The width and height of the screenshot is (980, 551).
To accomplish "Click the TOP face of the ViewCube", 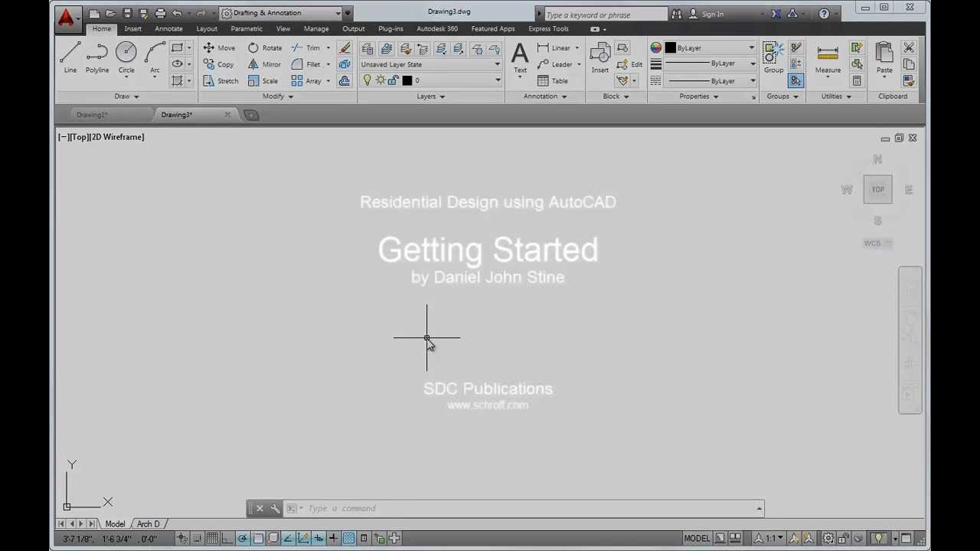I will tap(877, 190).
